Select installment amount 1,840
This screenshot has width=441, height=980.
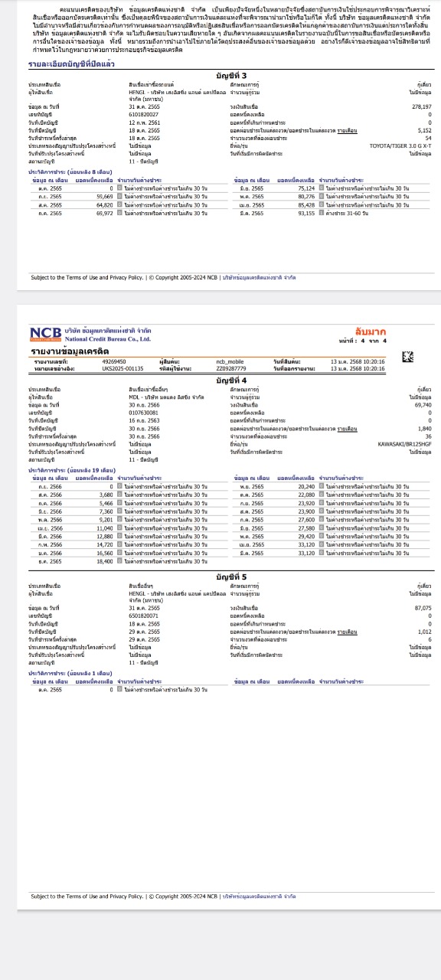(x=425, y=429)
